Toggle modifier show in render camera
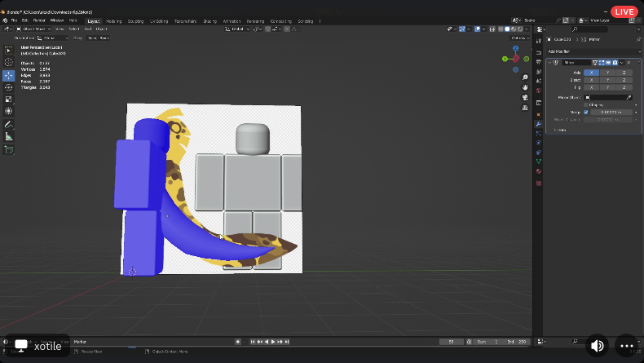 (615, 63)
